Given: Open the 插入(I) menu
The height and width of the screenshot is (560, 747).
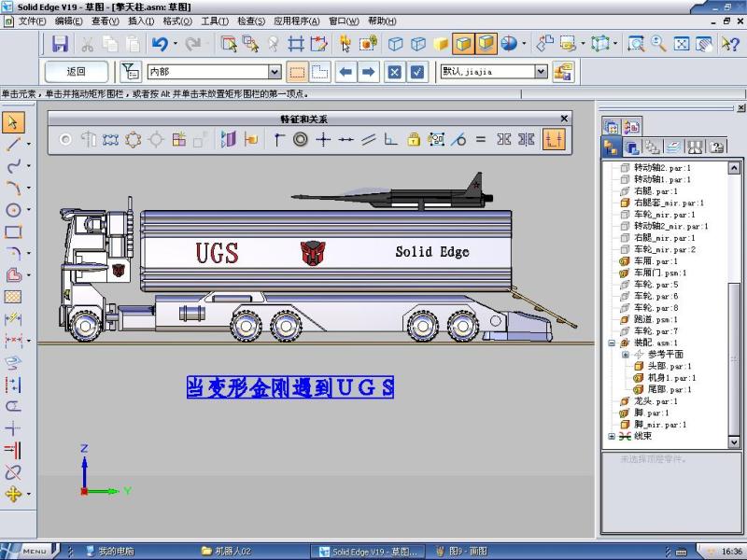Looking at the screenshot, I should click(x=141, y=21).
